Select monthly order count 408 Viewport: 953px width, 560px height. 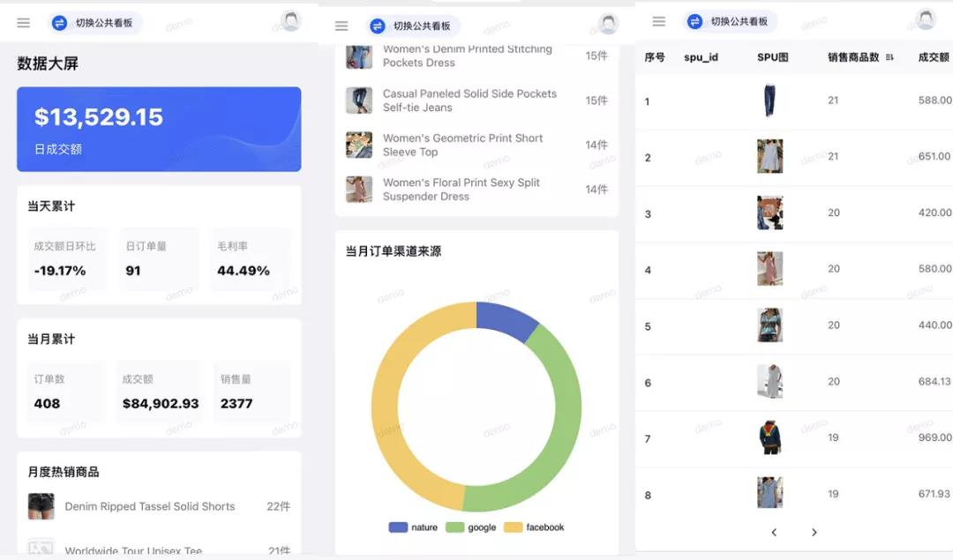tap(47, 403)
